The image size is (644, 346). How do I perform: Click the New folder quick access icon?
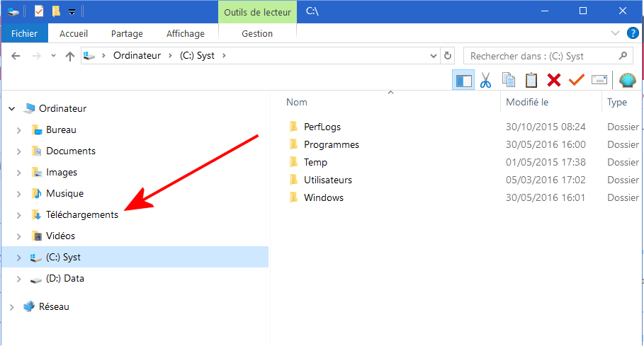coord(56,11)
